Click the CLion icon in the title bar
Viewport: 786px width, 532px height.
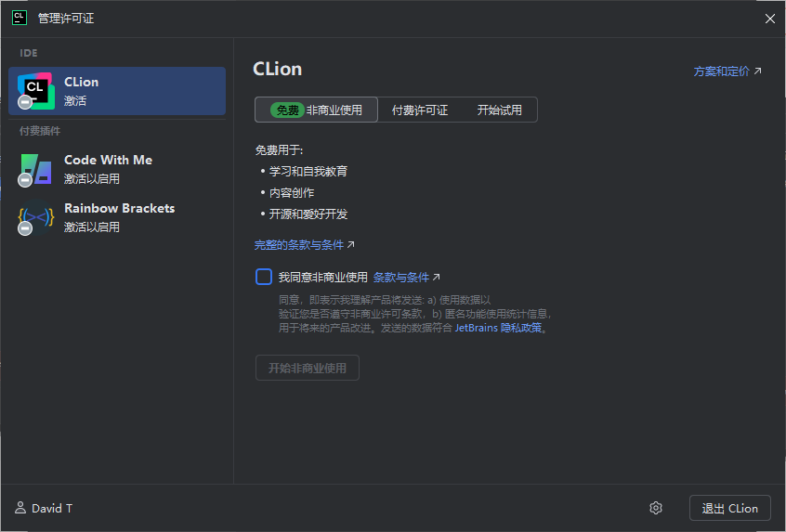(x=20, y=18)
